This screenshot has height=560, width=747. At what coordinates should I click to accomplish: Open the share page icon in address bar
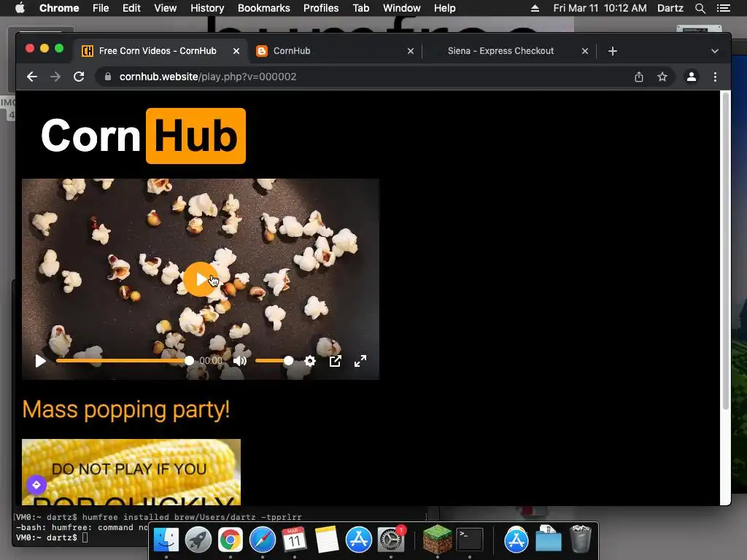[x=639, y=77]
